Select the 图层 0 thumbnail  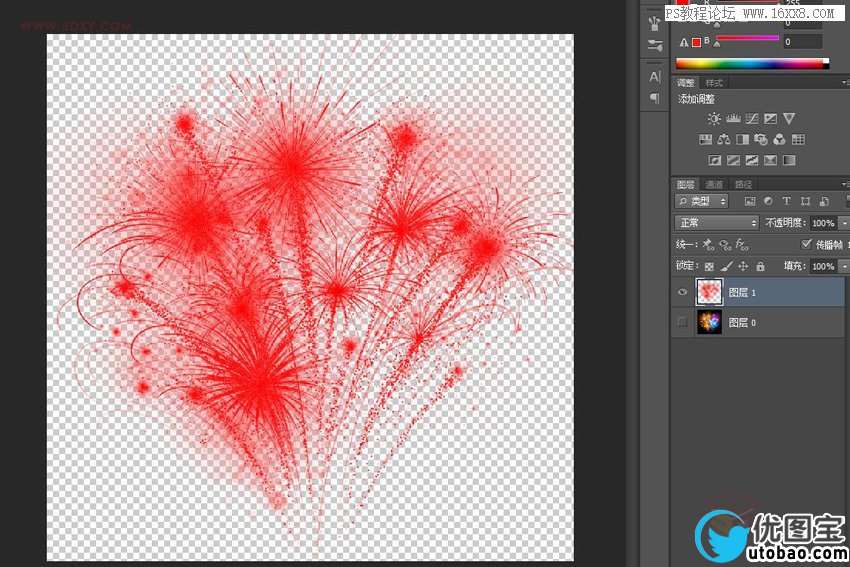coord(709,322)
